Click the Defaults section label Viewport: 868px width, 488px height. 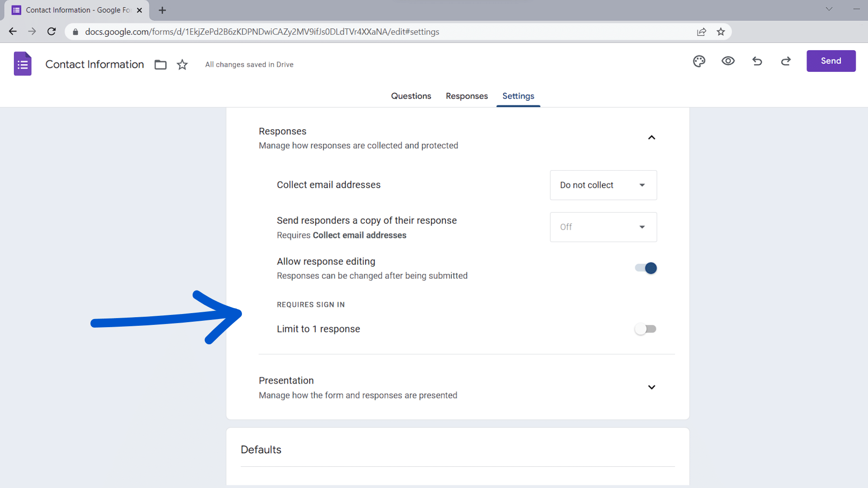coord(260,450)
